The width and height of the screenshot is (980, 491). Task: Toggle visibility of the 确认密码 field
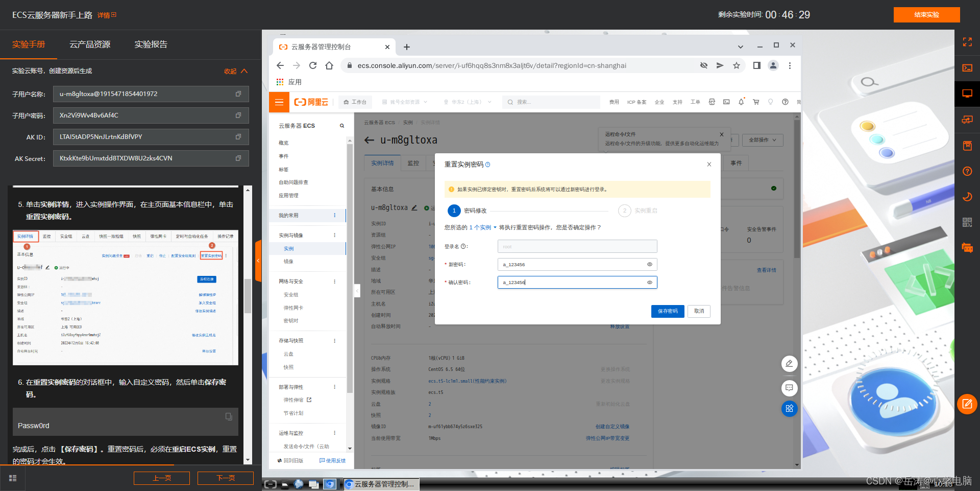(x=650, y=283)
